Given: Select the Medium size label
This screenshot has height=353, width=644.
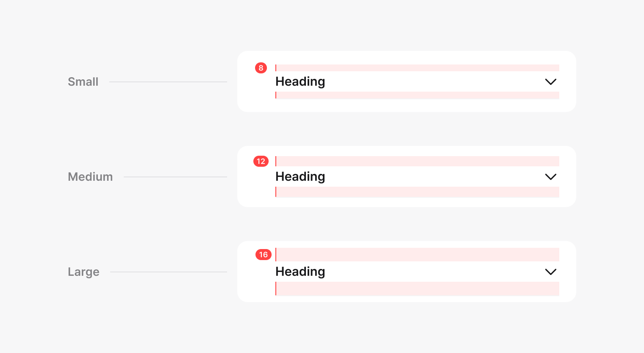Looking at the screenshot, I should coord(90,177).
